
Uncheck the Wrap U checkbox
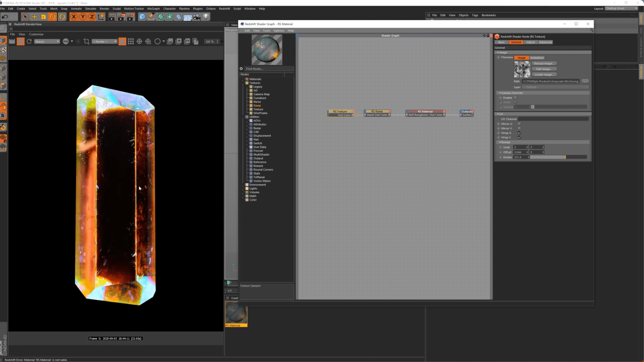point(519,133)
